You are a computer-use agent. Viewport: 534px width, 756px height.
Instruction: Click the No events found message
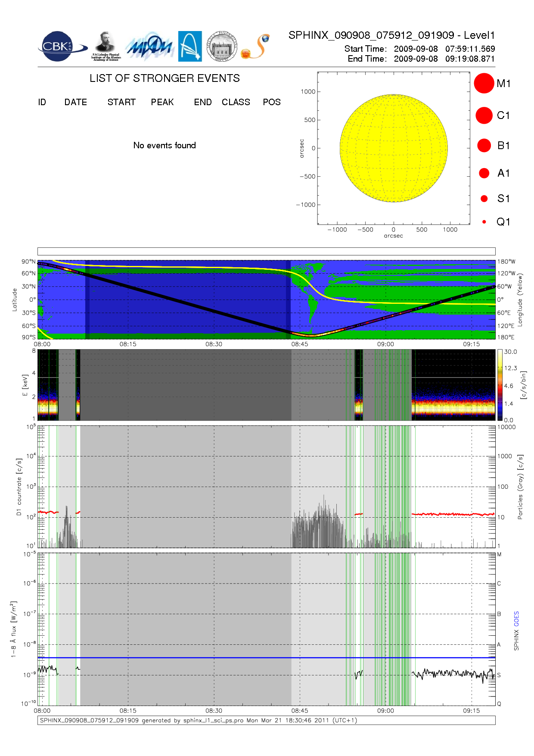pyautogui.click(x=165, y=145)
